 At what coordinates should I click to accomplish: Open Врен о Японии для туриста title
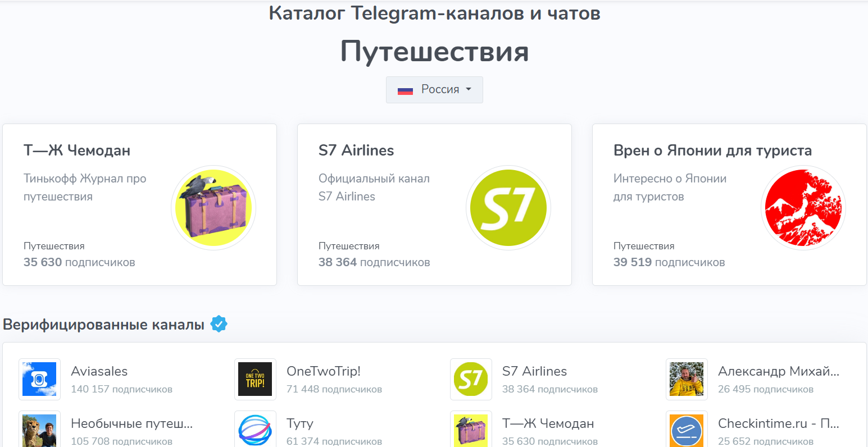(712, 150)
